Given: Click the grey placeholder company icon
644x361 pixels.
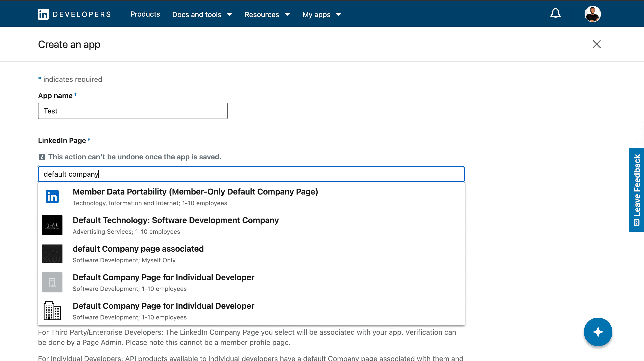Looking at the screenshot, I should 52,282.
